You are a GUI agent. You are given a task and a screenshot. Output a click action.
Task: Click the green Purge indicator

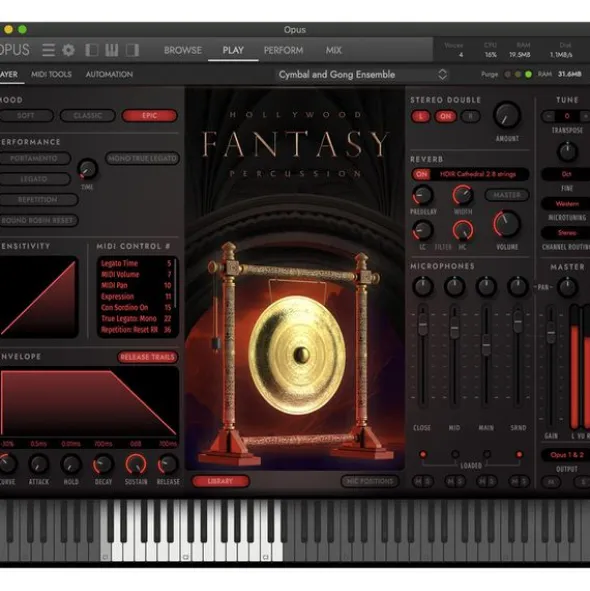click(x=528, y=74)
